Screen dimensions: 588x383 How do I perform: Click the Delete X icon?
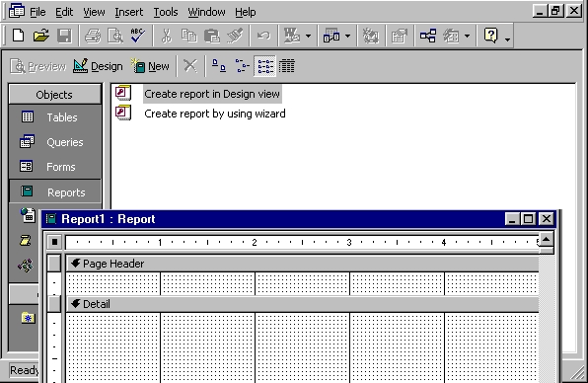click(190, 66)
